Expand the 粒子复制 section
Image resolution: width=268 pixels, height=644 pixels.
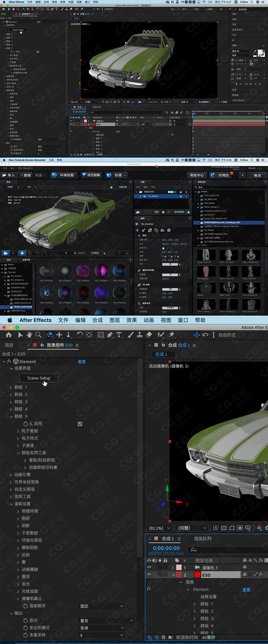pyautogui.click(x=18, y=431)
